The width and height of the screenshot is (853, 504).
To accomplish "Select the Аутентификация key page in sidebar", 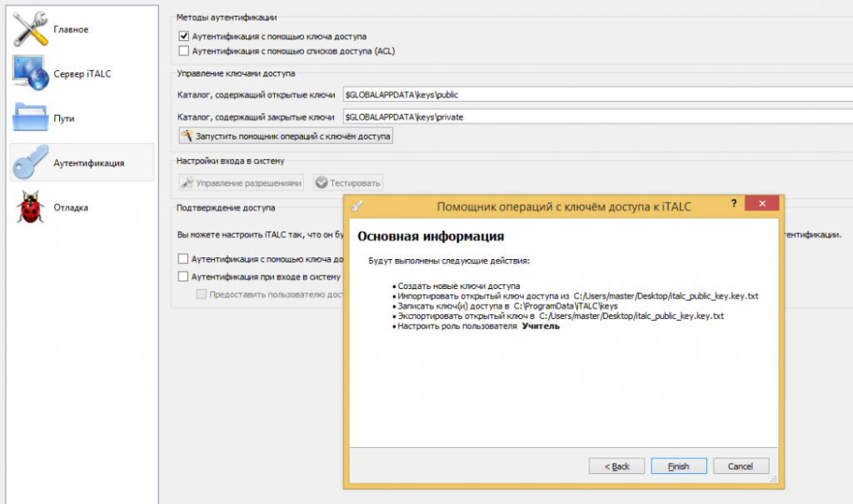I will pos(82,162).
